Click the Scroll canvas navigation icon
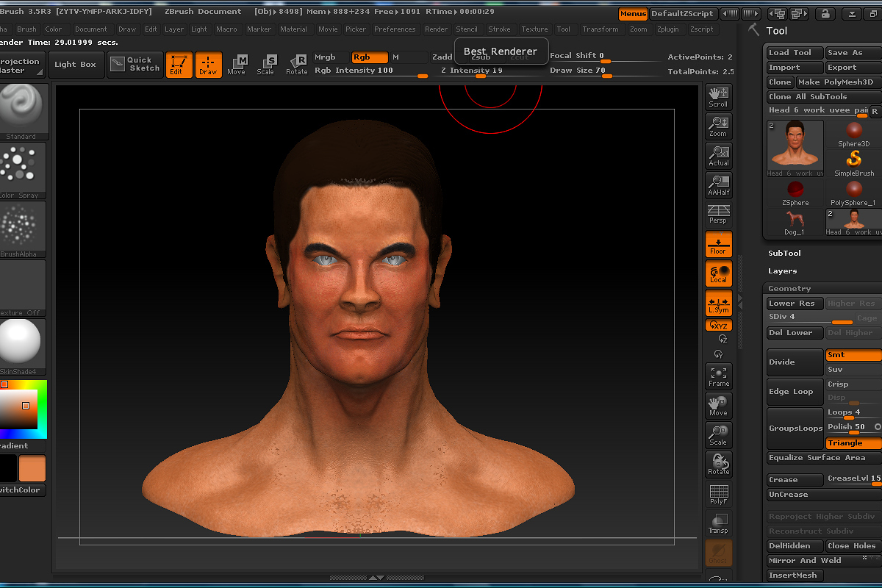The width and height of the screenshot is (882, 588). 718,96
